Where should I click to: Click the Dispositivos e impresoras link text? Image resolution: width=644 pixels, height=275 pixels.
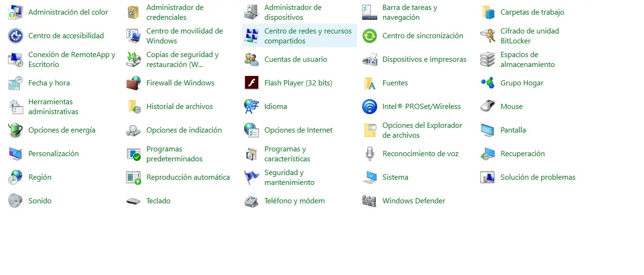pyautogui.click(x=424, y=59)
